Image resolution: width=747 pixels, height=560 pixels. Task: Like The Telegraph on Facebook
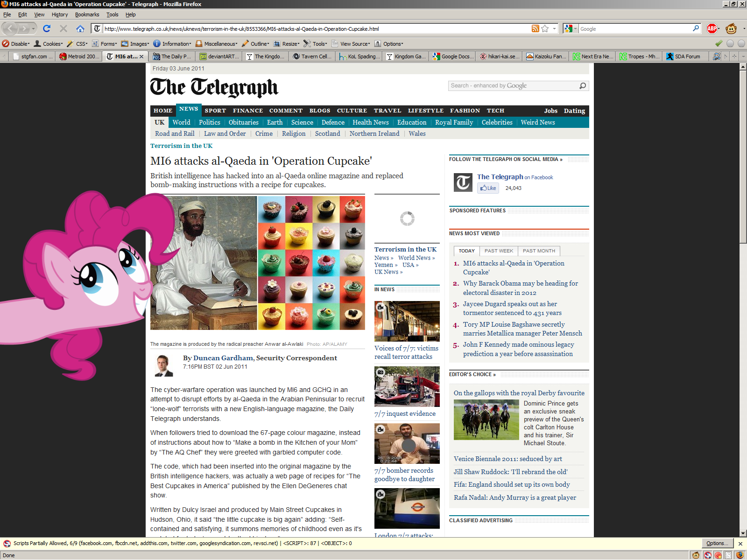tap(488, 188)
